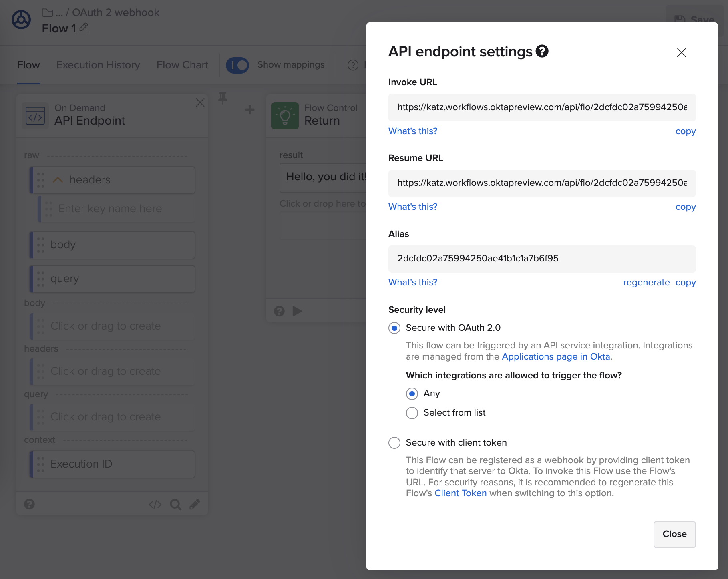Click the edit pencil on API Endpoint card
This screenshot has height=579, width=728.
point(195,504)
